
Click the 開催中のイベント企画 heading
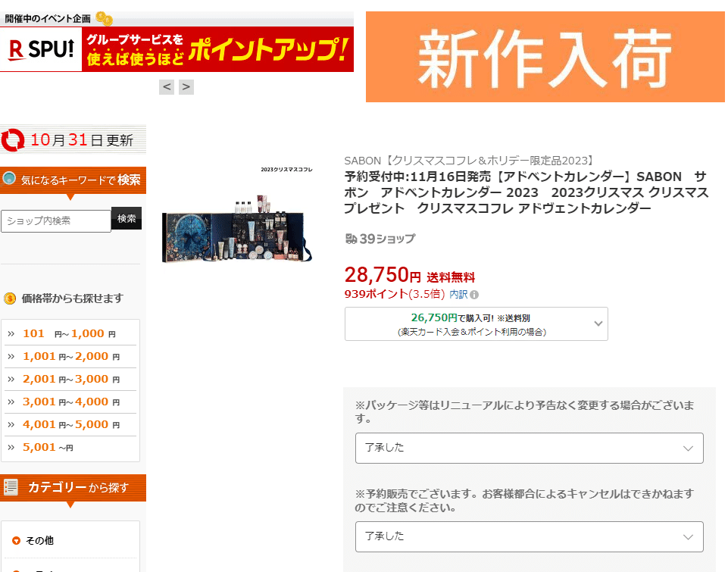tap(48, 19)
